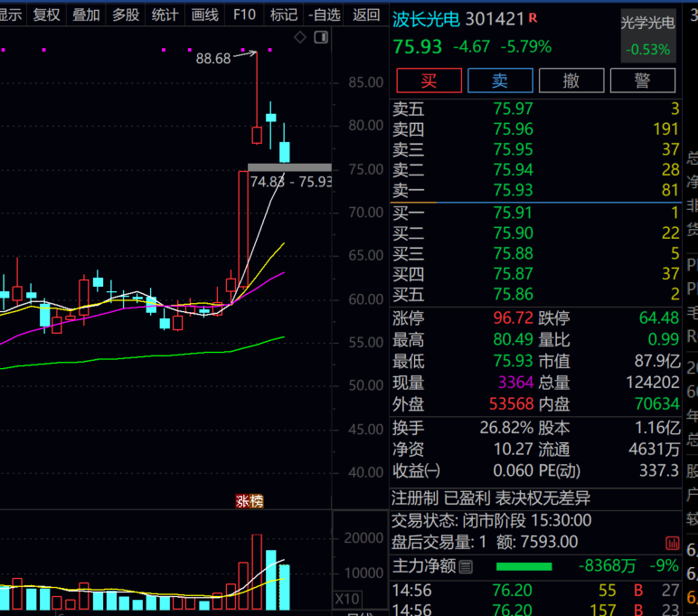Screen dimensions: 698x616
Task: Click the tallest red volume bar
Action: pos(257,572)
